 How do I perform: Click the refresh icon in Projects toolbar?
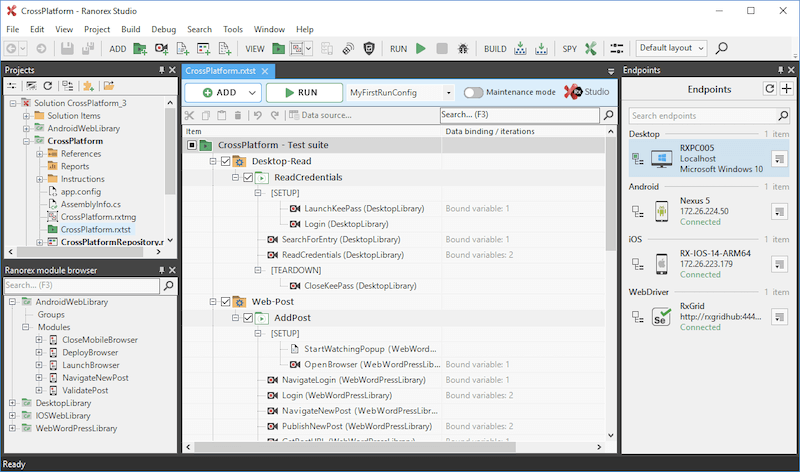tap(48, 86)
